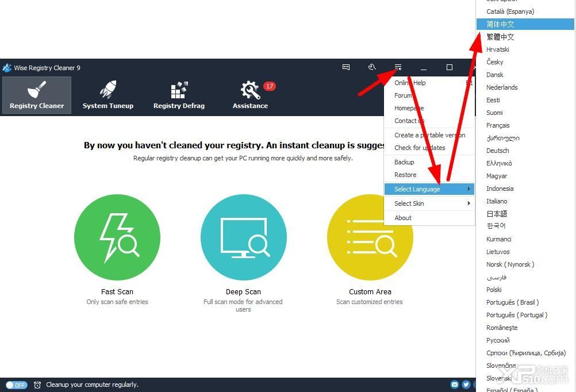Viewport: 576px width, 392px height.
Task: Open the wrench settings icon in title bar
Action: pyautogui.click(x=372, y=67)
